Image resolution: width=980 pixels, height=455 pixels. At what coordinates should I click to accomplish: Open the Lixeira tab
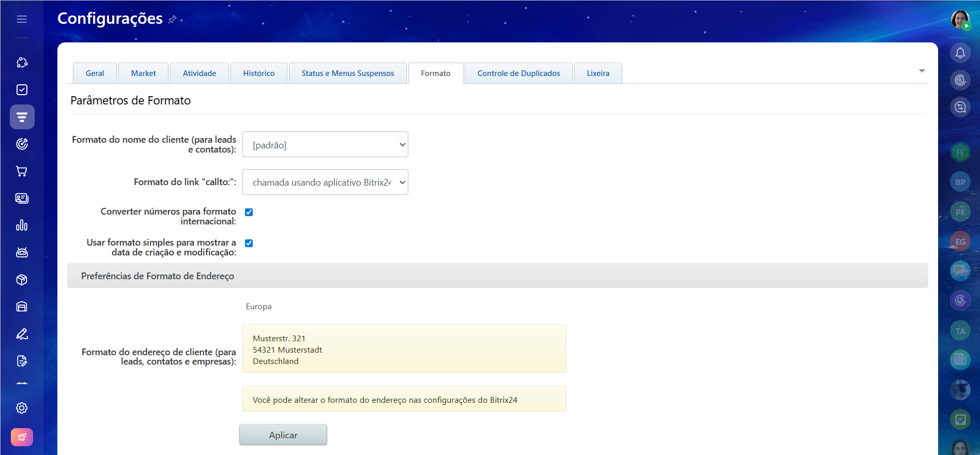tap(598, 73)
